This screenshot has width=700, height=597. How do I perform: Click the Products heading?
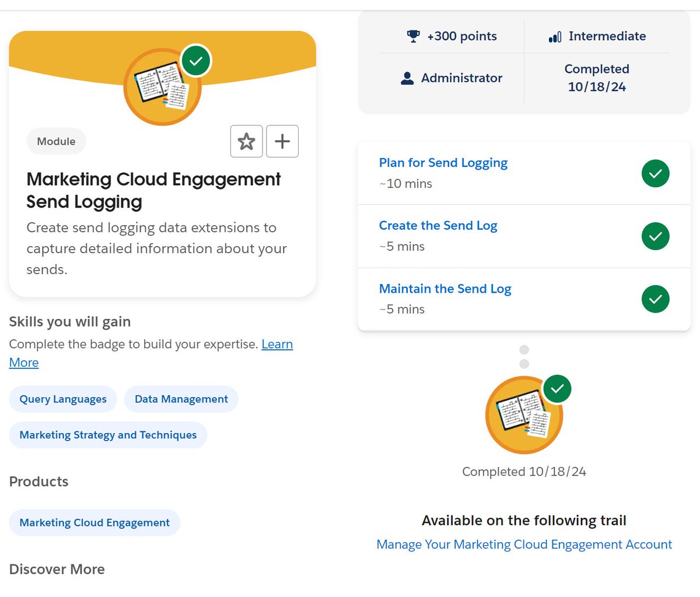pos(38,482)
